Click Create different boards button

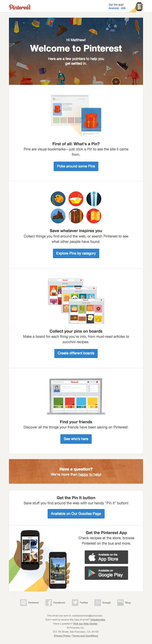point(76,353)
